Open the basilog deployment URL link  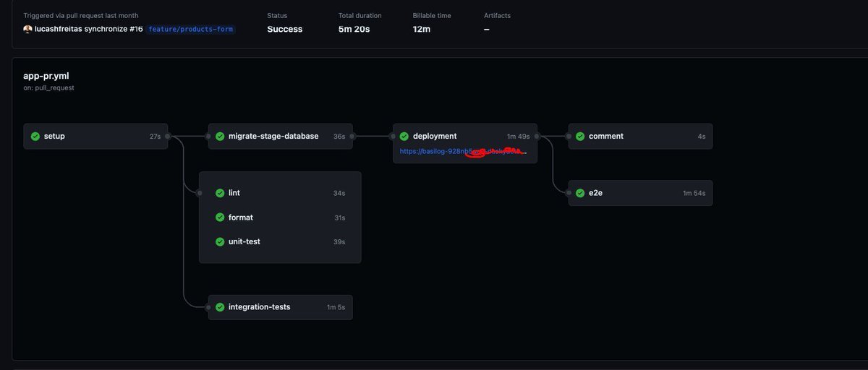click(463, 152)
